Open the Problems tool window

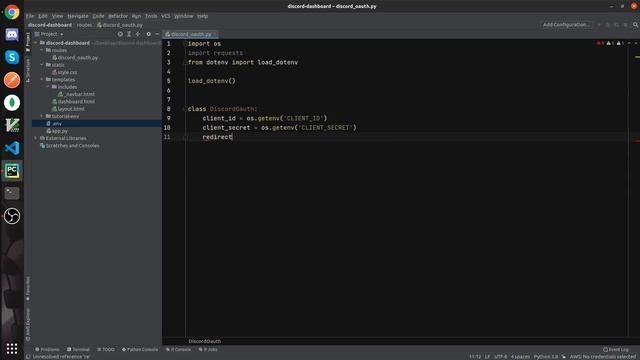pos(47,350)
